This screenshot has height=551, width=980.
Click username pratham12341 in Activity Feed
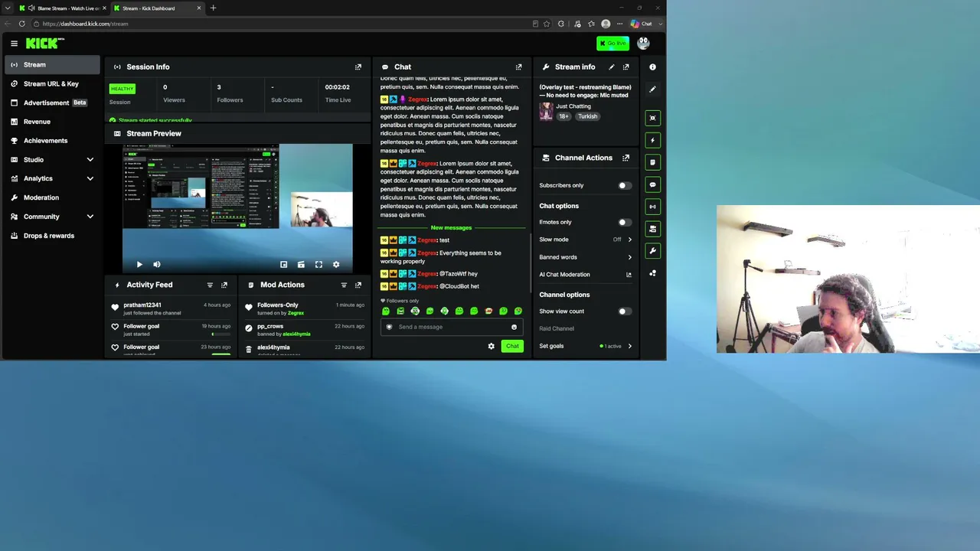(142, 305)
